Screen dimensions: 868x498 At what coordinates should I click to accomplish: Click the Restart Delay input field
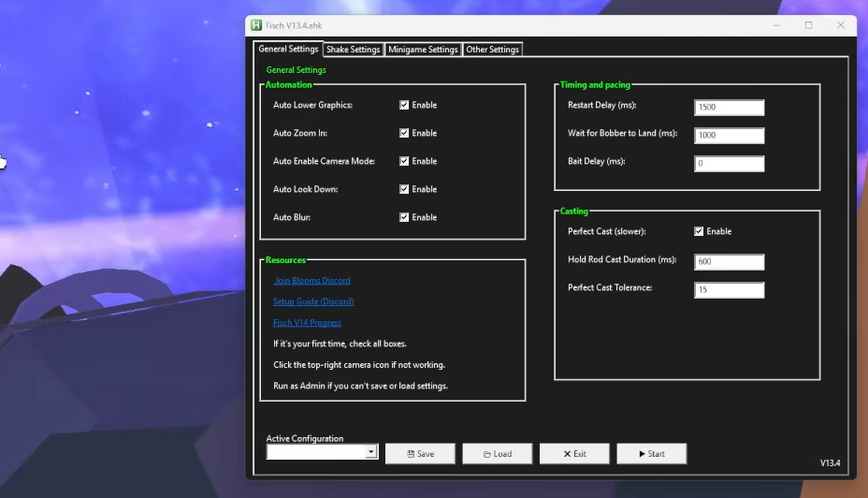729,108
